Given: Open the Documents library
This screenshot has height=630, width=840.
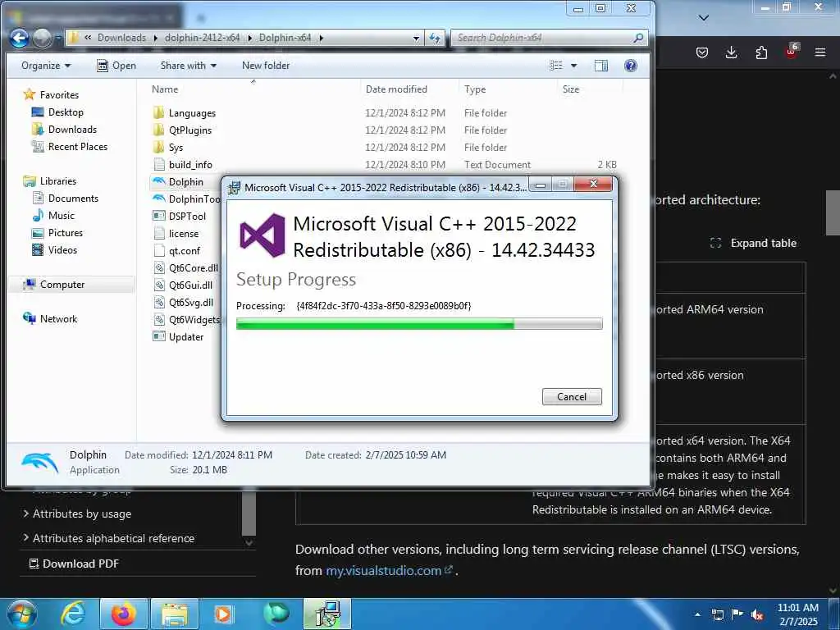Looking at the screenshot, I should coord(66,199).
